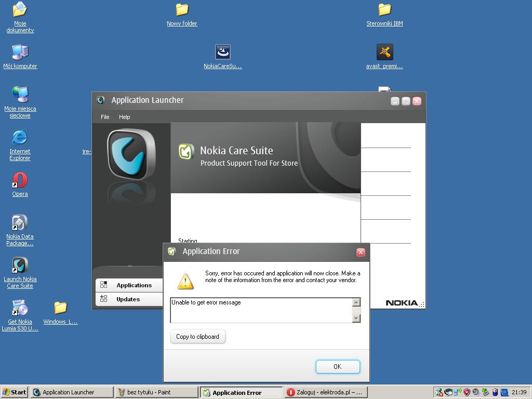
Task: Select the Nowy folder desktop icon
Action: pos(182,15)
